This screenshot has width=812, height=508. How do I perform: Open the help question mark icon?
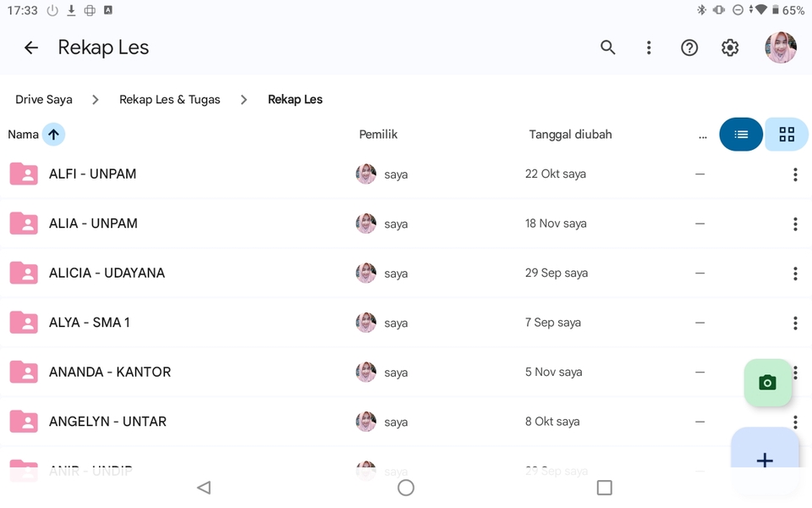coord(689,48)
